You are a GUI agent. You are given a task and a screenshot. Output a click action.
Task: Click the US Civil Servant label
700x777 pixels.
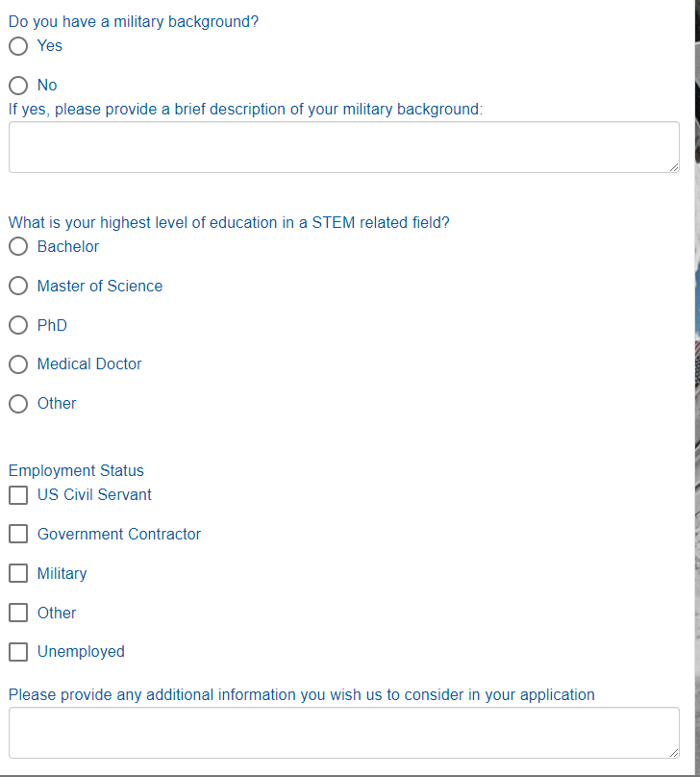point(94,495)
